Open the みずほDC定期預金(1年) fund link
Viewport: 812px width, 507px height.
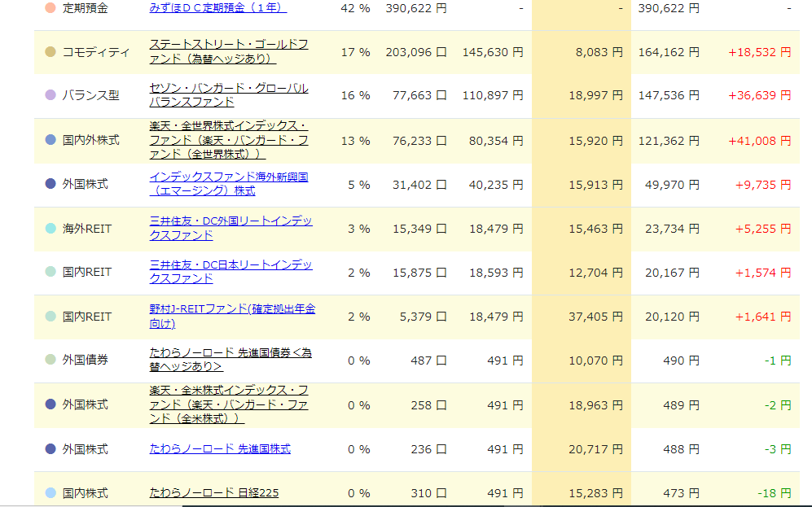click(218, 8)
